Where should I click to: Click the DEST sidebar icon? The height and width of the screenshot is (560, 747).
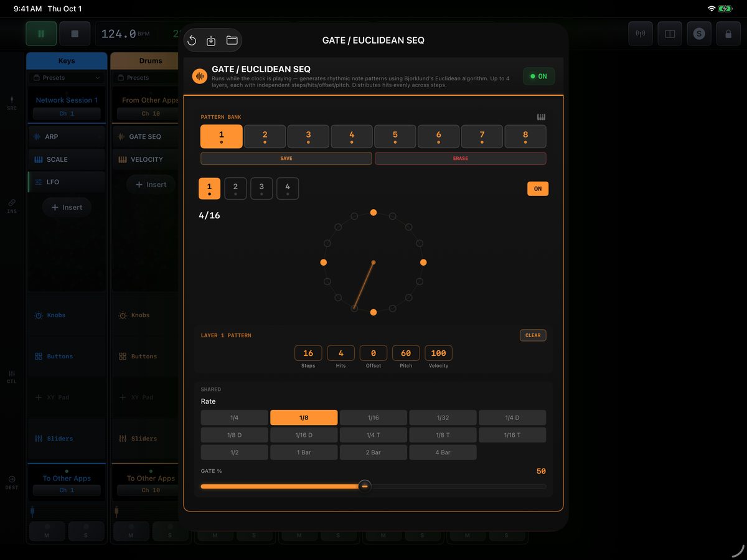coord(12,482)
